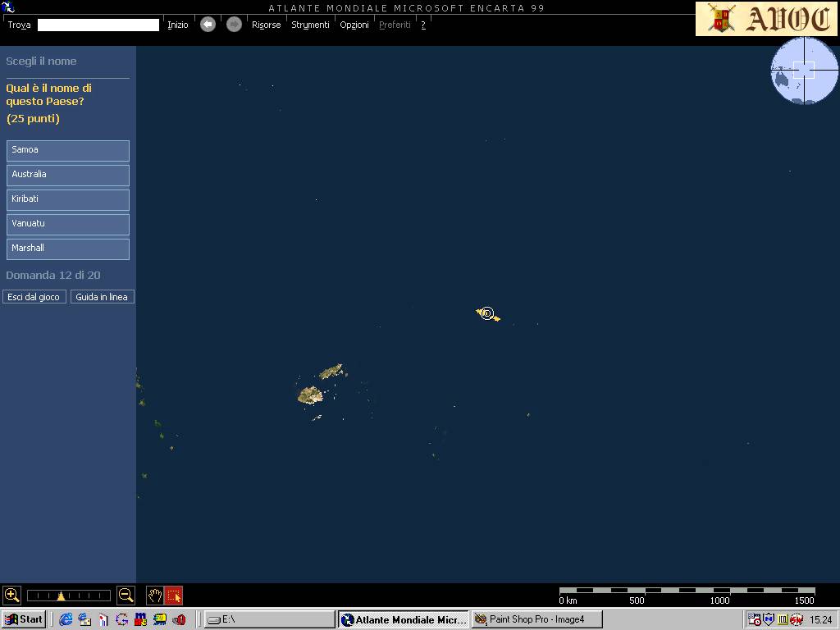Click the AVOC logo banner
This screenshot has width=840, height=630.
pos(766,19)
